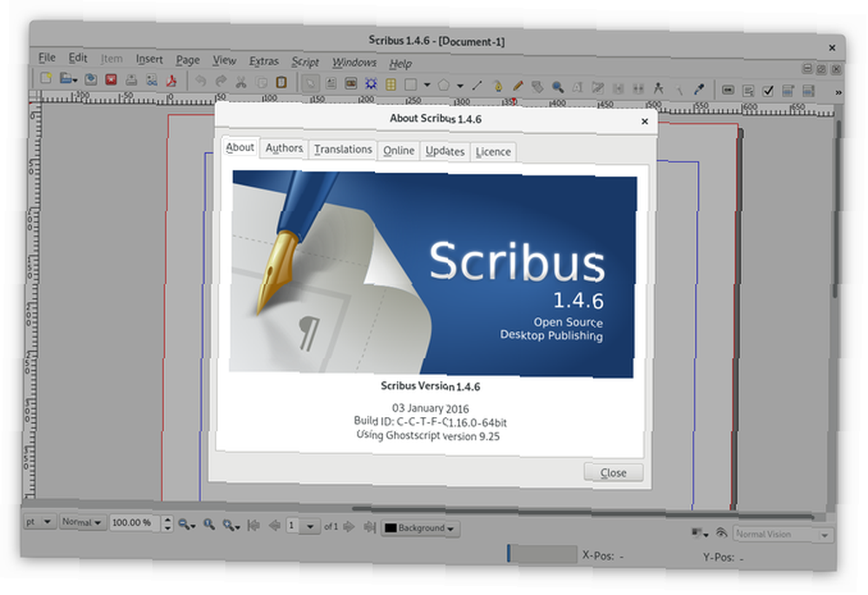
Task: Go to the next page arrow
Action: click(349, 526)
